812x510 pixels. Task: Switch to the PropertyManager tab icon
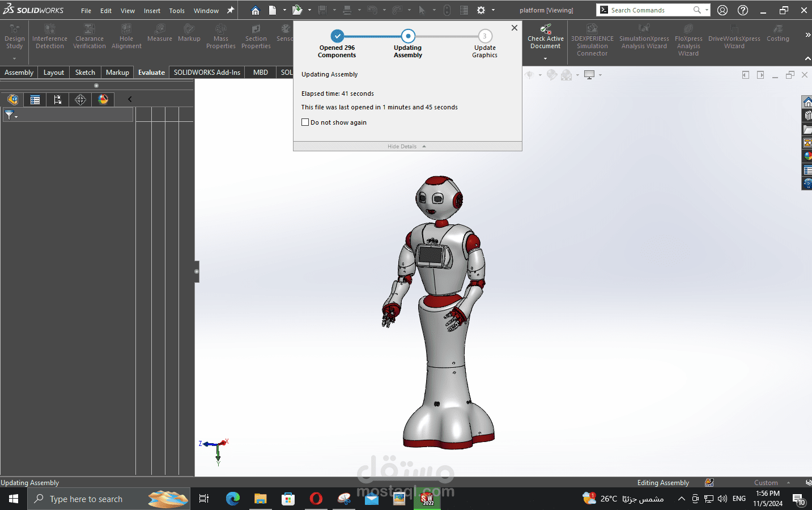point(35,100)
